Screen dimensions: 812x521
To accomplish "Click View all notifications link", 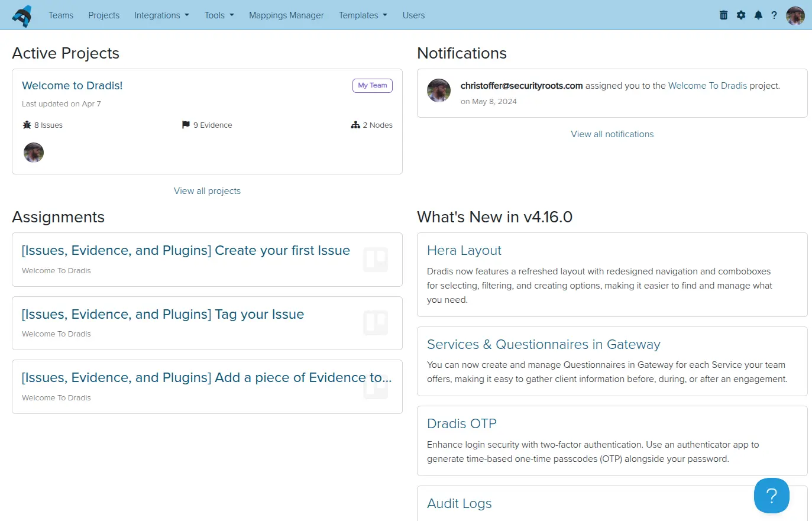I will tap(612, 134).
